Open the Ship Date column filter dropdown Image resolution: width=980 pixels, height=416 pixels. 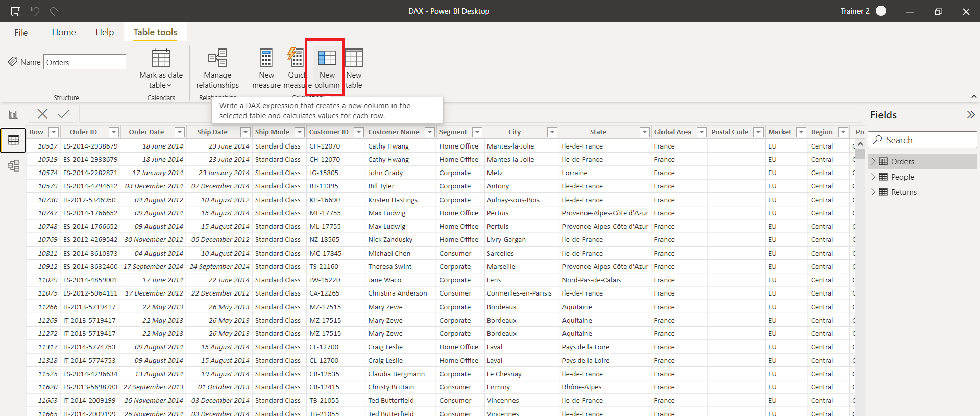tap(246, 132)
